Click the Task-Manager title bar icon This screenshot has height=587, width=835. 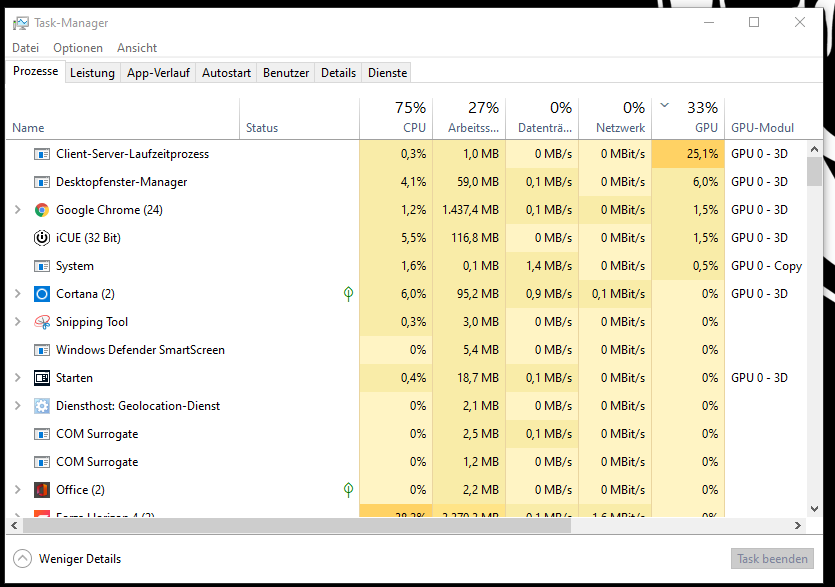point(21,23)
